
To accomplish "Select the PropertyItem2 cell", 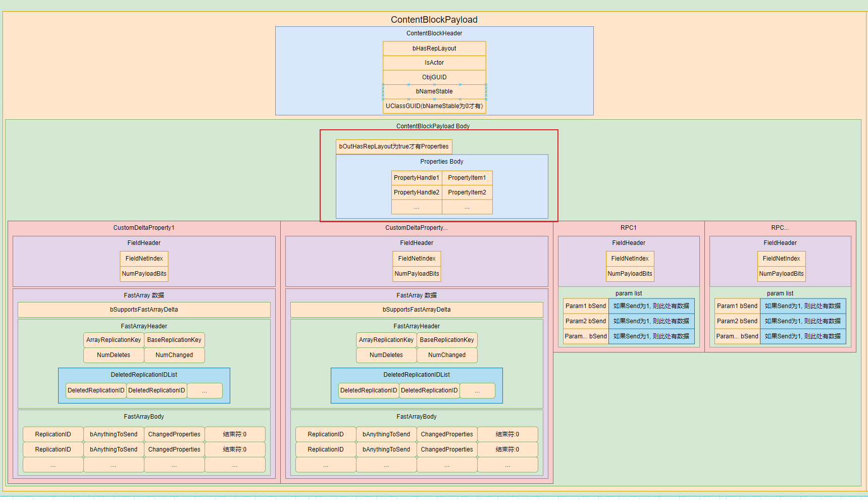I will 467,192.
